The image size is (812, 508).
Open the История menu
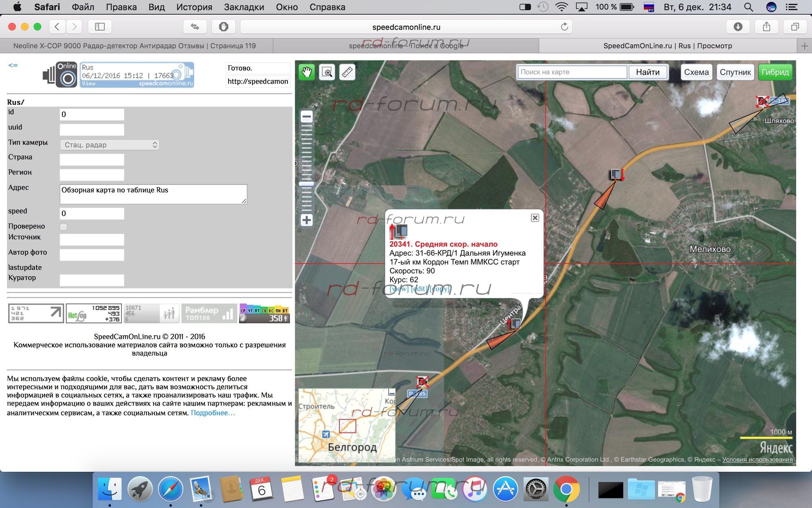pos(194,7)
